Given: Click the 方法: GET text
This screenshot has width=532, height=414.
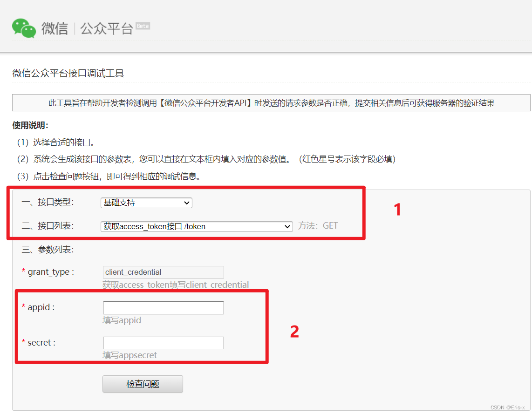Looking at the screenshot, I should 318,226.
